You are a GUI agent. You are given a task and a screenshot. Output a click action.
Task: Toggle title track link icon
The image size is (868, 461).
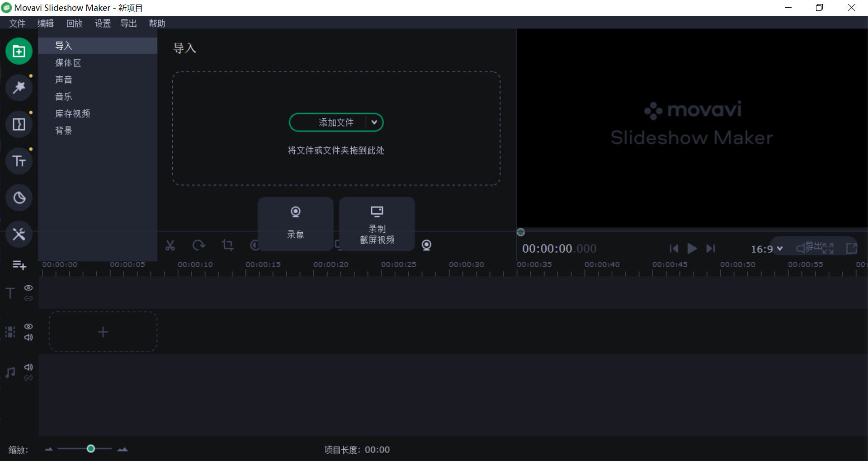point(28,298)
